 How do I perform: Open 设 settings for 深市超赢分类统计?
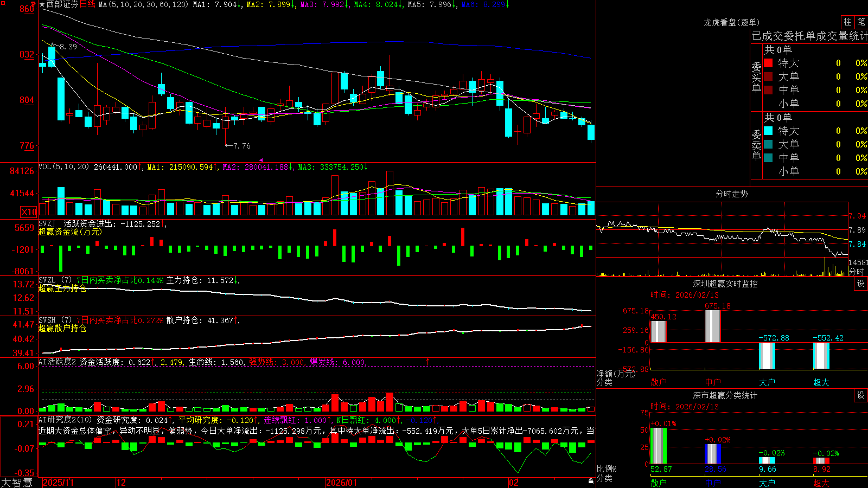861,395
